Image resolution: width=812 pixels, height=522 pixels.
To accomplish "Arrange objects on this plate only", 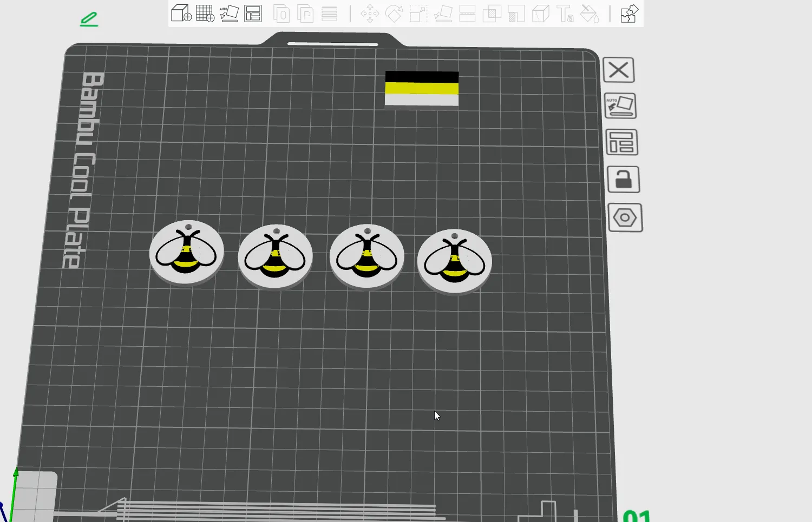I will 621,142.
